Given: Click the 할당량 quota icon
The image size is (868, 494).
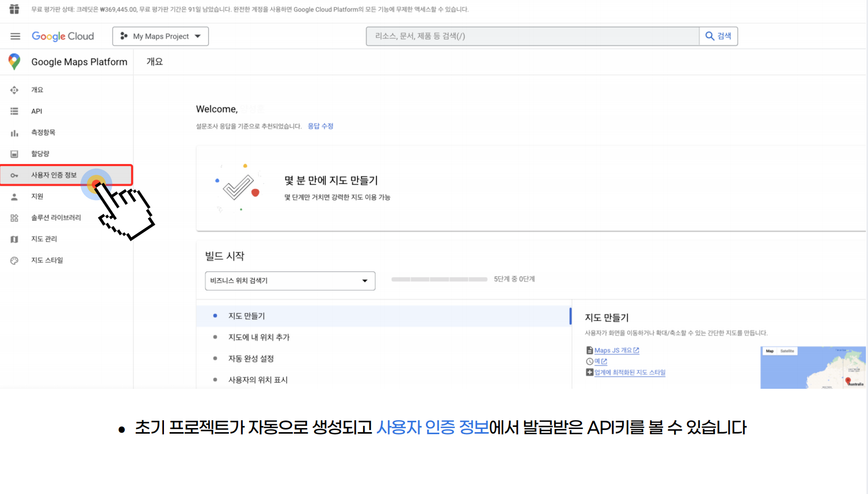Looking at the screenshot, I should (x=14, y=154).
